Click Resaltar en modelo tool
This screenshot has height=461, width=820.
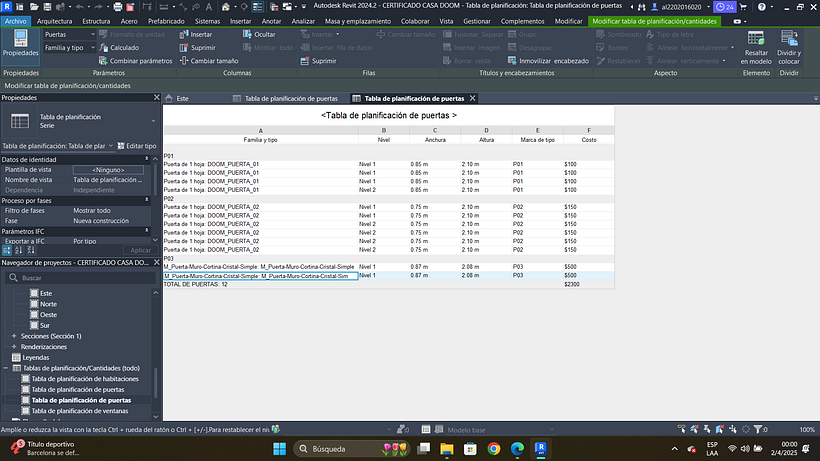coord(756,47)
